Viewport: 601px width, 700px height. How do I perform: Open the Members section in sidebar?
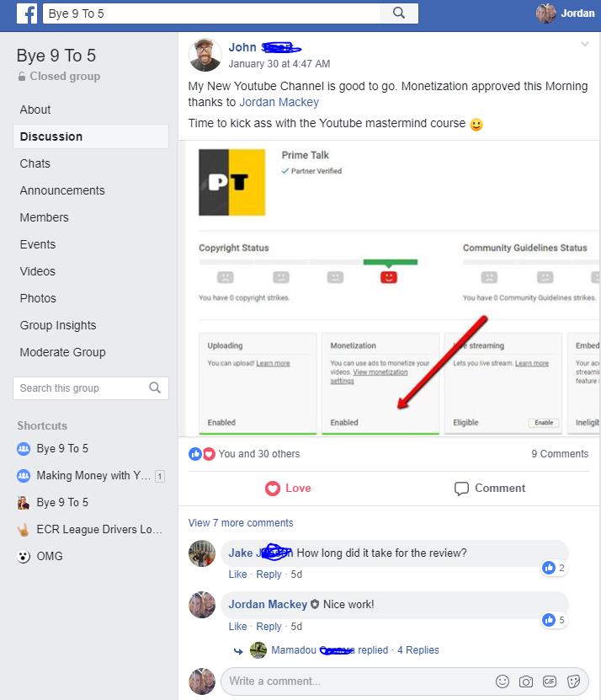coord(44,217)
